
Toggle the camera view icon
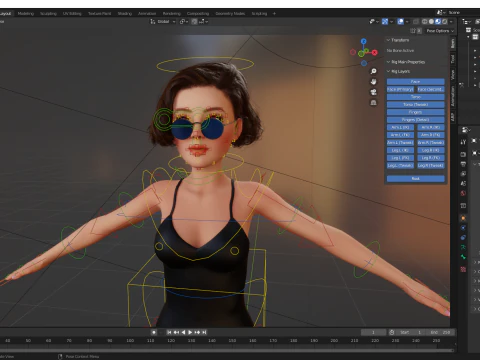pyautogui.click(x=373, y=92)
